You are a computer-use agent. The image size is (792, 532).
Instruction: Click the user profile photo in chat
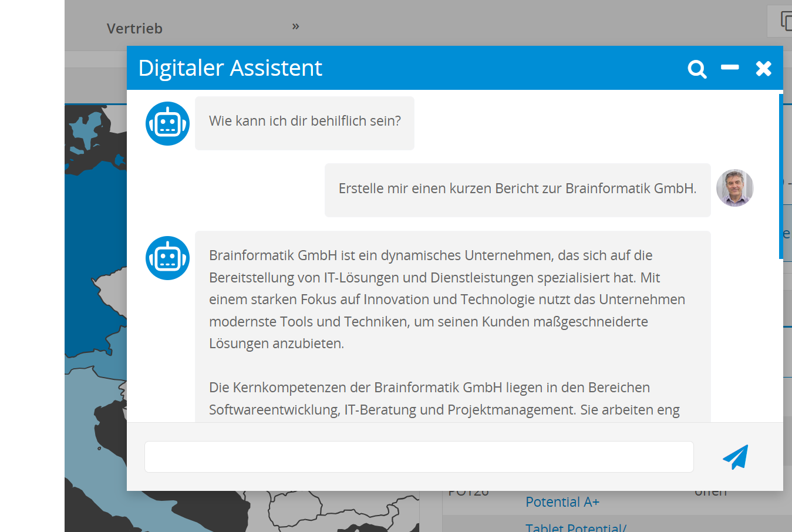point(734,188)
